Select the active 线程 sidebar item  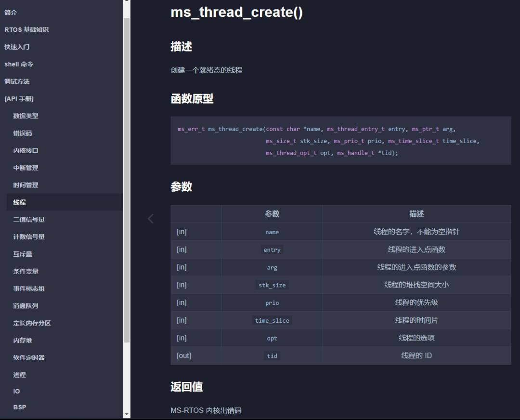point(65,202)
